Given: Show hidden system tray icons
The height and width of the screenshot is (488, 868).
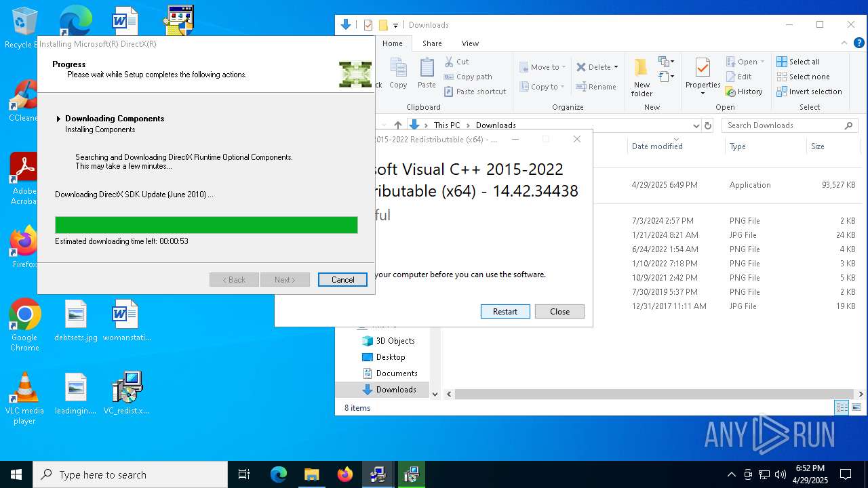Looking at the screenshot, I should pos(731,474).
